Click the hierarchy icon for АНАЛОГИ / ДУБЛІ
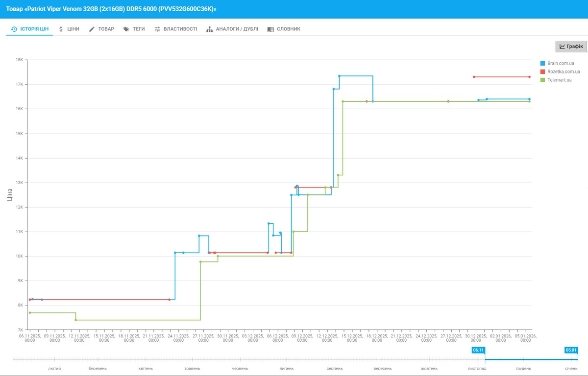 point(210,29)
